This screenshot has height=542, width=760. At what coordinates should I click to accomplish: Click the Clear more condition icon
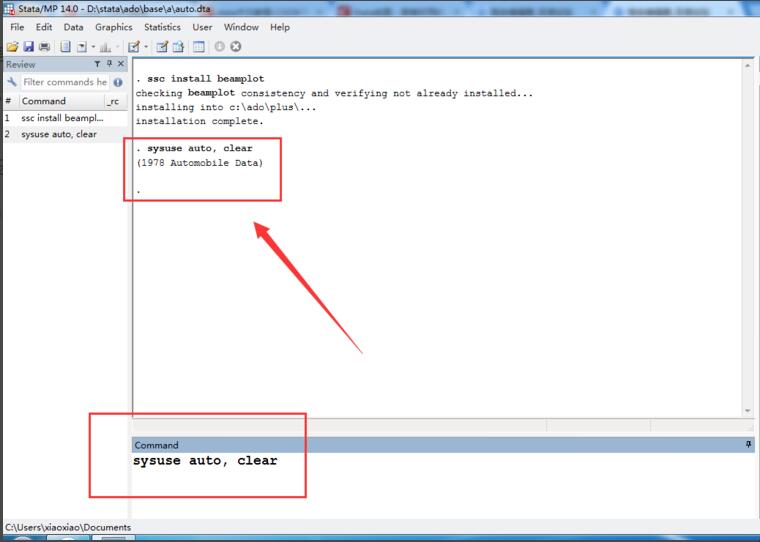[220, 47]
